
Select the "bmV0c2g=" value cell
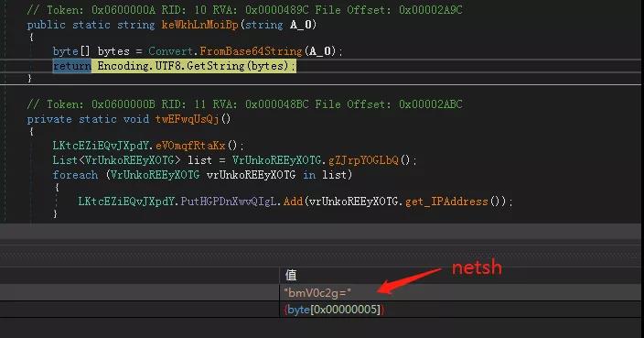click(x=460, y=293)
